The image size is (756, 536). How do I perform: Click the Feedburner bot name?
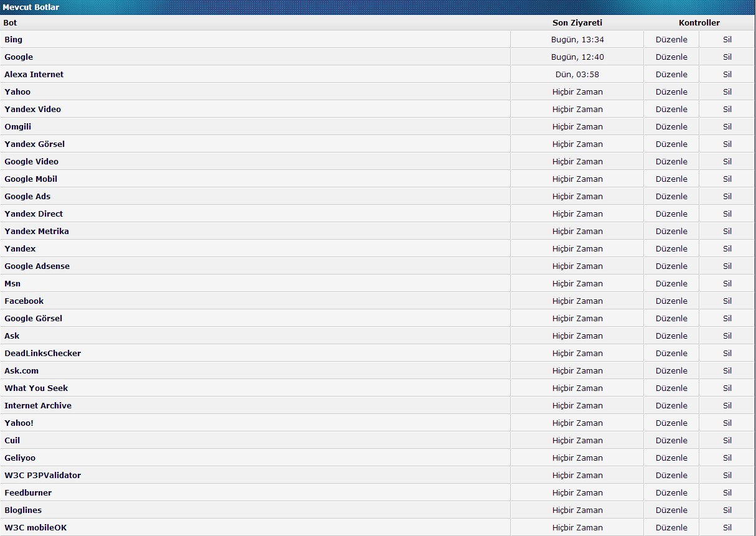pyautogui.click(x=28, y=492)
